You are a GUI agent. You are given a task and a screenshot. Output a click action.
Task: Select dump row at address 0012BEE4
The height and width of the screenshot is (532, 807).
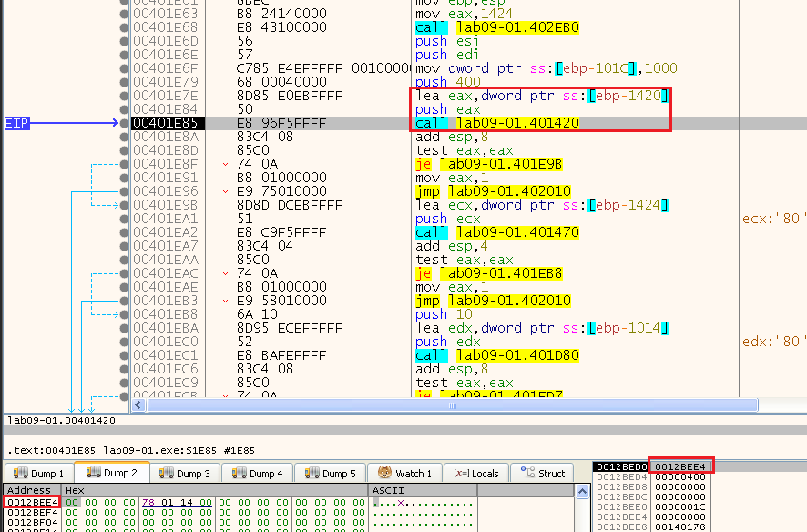point(31,502)
